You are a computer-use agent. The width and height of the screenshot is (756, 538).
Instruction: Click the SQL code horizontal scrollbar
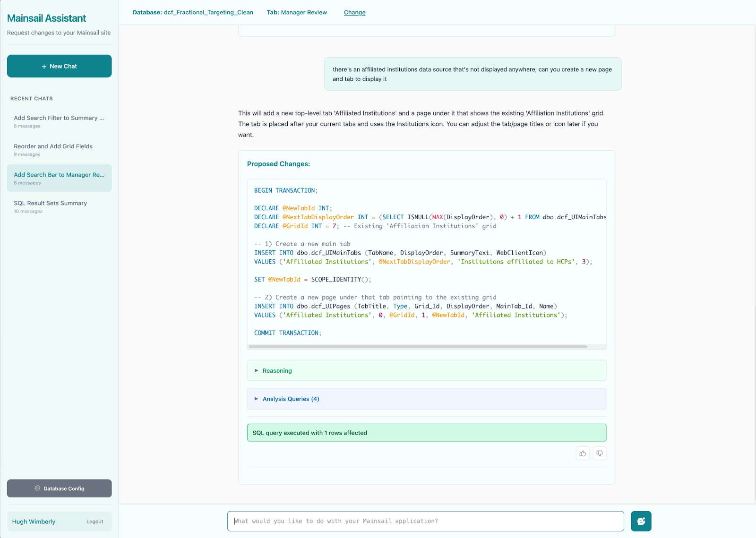[x=418, y=347]
